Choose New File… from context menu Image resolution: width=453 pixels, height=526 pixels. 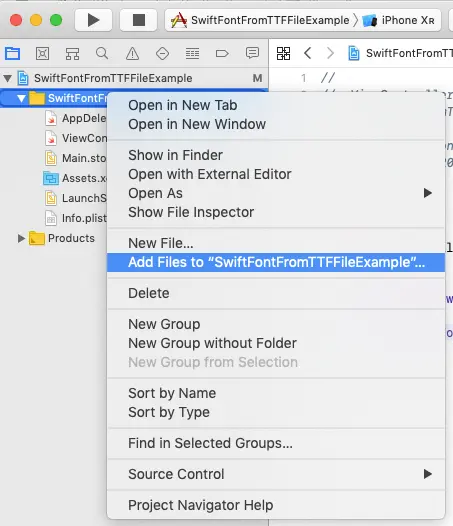(x=276, y=243)
